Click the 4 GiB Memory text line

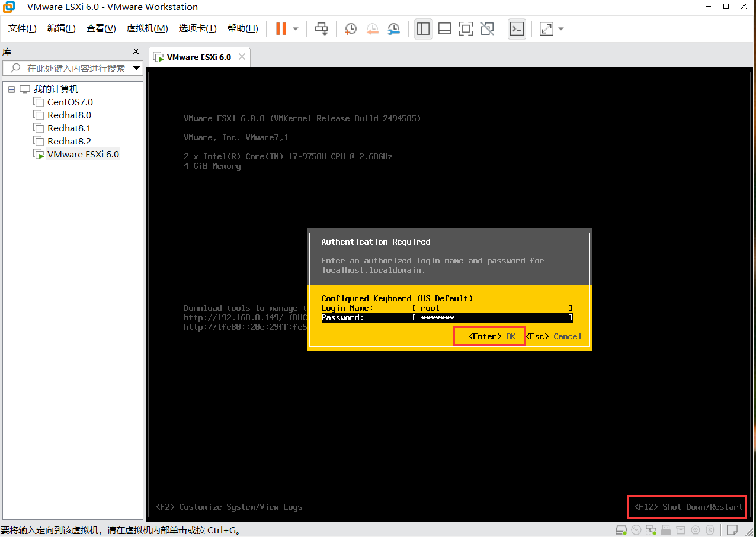[x=212, y=166]
